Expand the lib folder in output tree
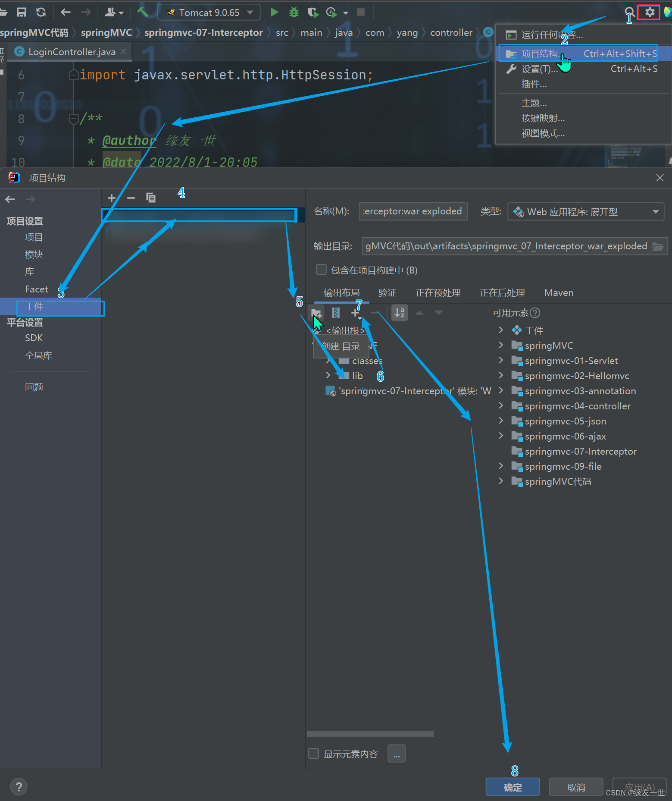The height and width of the screenshot is (801, 672). click(328, 375)
